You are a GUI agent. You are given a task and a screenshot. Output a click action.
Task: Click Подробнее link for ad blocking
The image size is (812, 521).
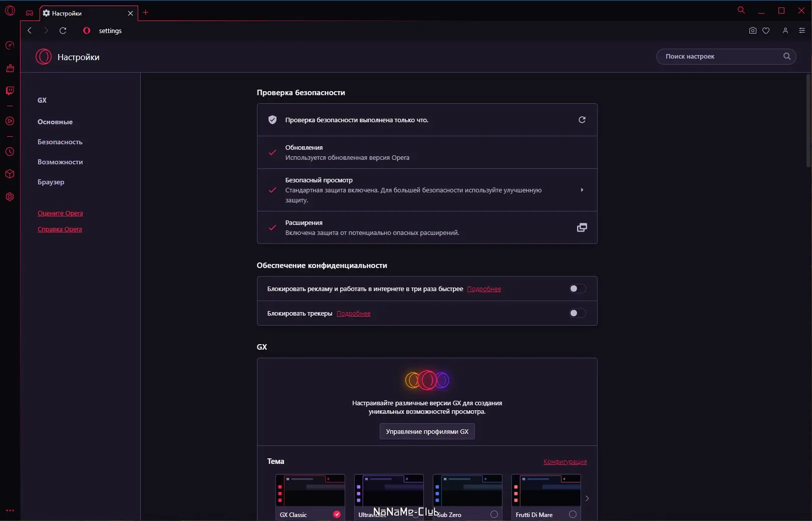click(x=484, y=289)
